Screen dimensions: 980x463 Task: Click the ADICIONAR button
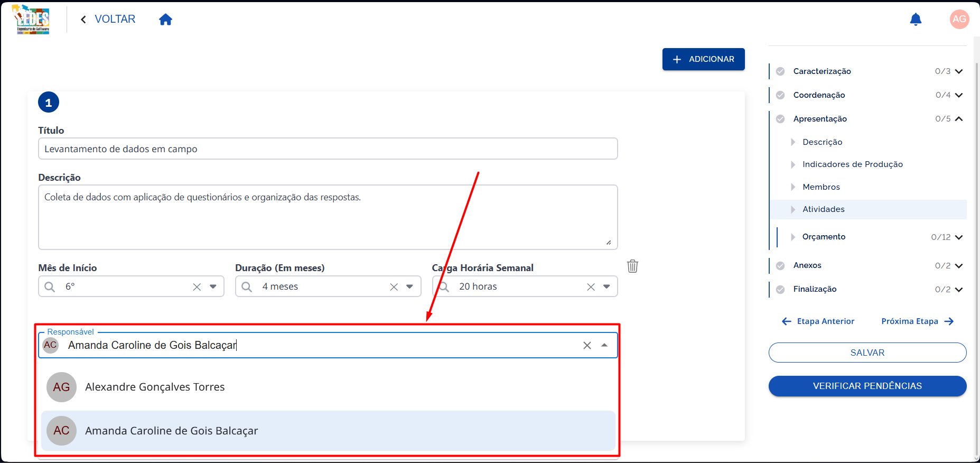[703, 59]
